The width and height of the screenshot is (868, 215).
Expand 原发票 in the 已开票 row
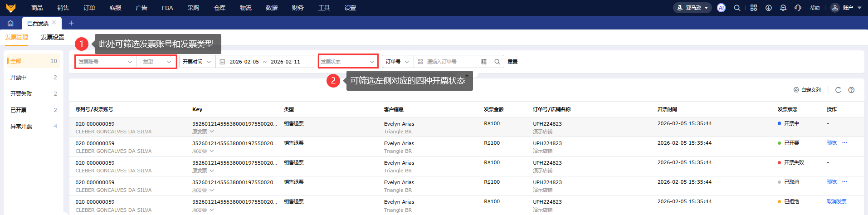[203, 151]
